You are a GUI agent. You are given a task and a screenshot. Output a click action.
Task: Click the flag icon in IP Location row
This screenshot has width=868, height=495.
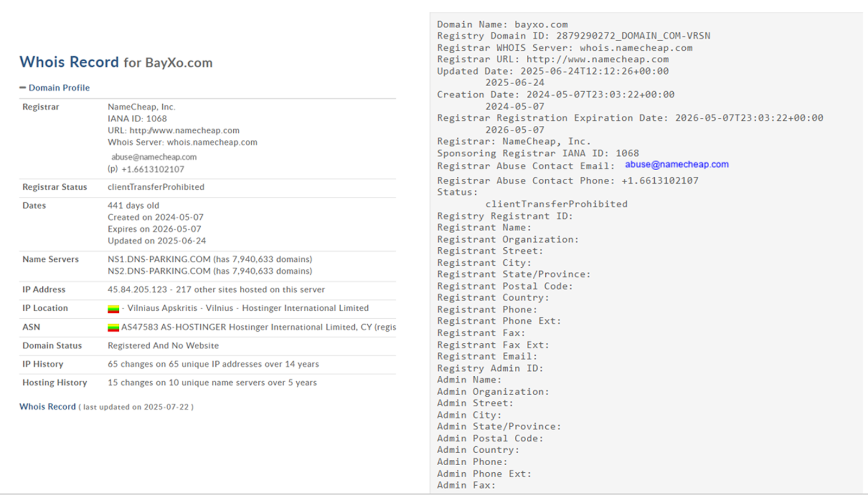(113, 308)
